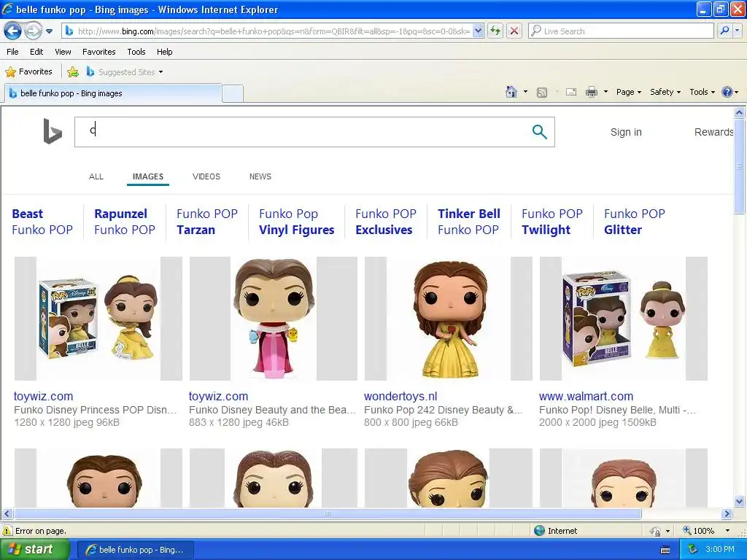747x560 pixels.
Task: Select the Funko POP Tarzan suggestion
Action: tap(207, 222)
